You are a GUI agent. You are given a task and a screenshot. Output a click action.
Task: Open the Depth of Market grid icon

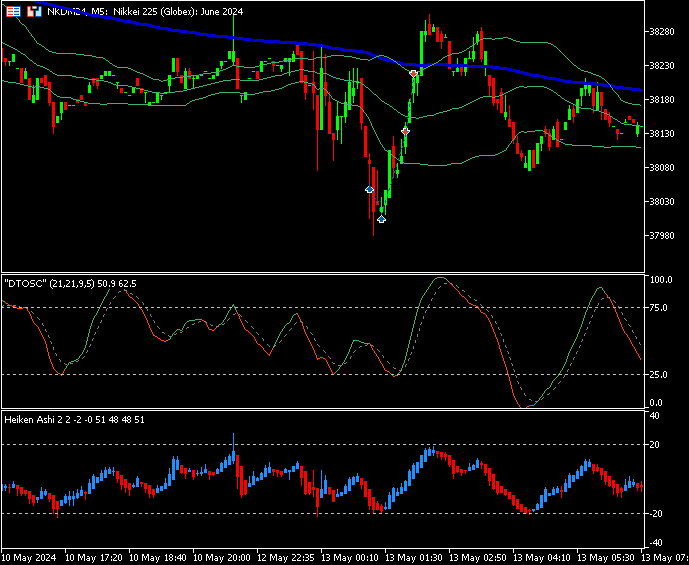(15, 12)
